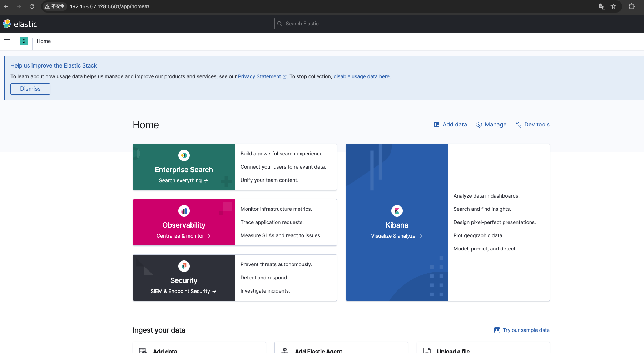
Task: Click the browser back arrow
Action: tap(6, 6)
